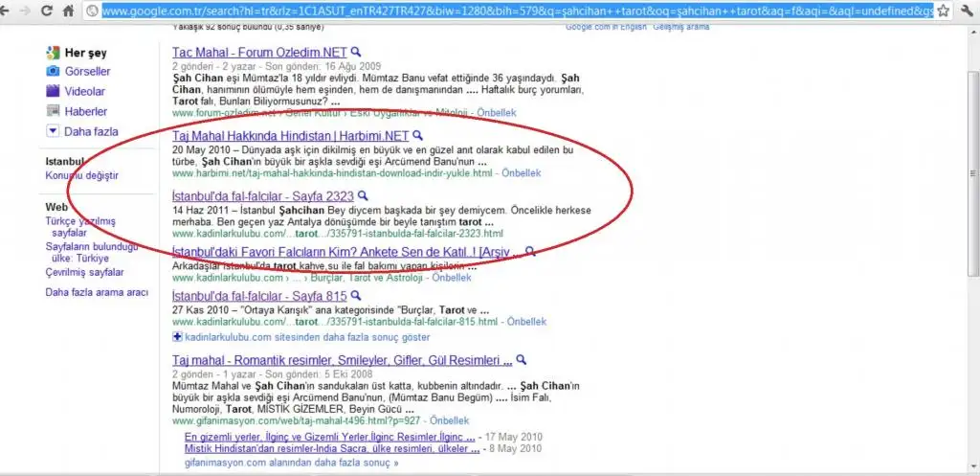Click the Haberler newspaper icon
The height and width of the screenshot is (476, 980).
point(53,111)
